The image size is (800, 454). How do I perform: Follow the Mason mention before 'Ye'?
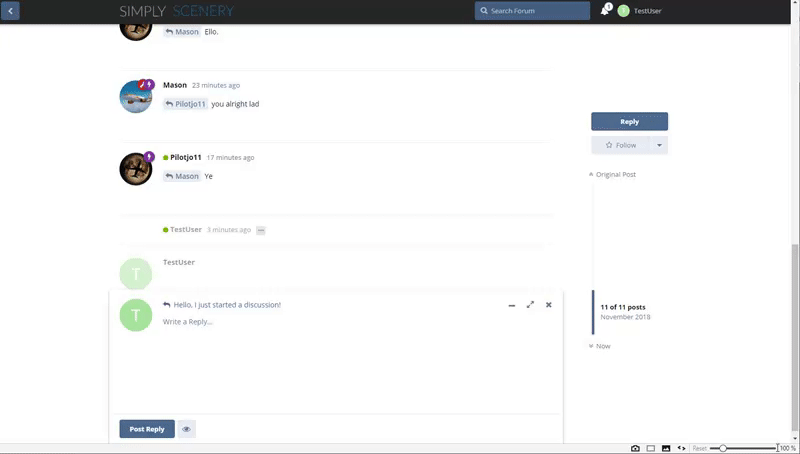tap(182, 176)
